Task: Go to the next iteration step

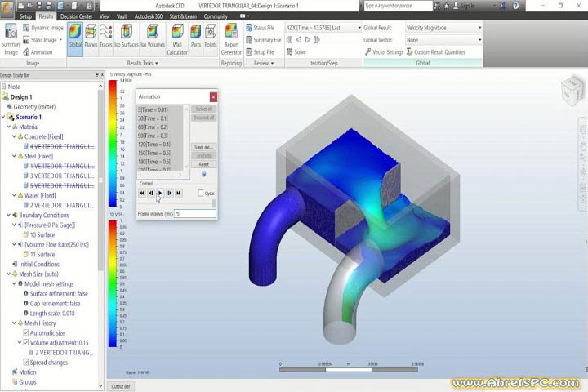Action: click(308, 40)
